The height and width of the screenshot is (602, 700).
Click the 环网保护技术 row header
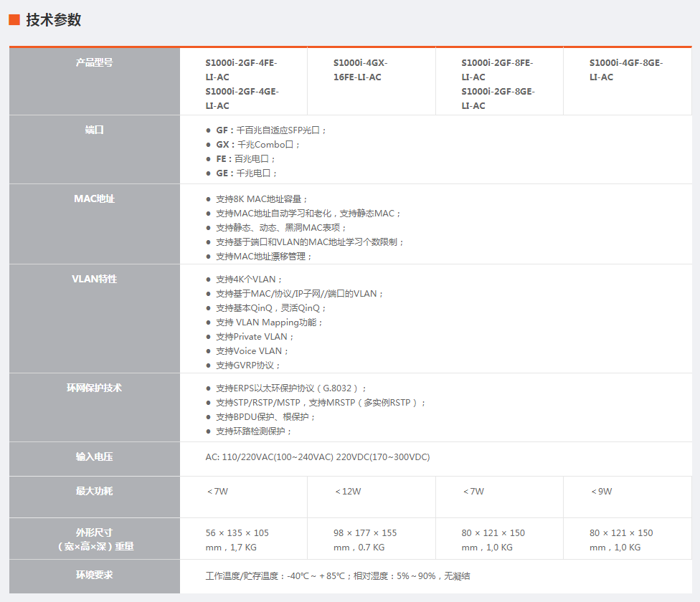pos(95,388)
